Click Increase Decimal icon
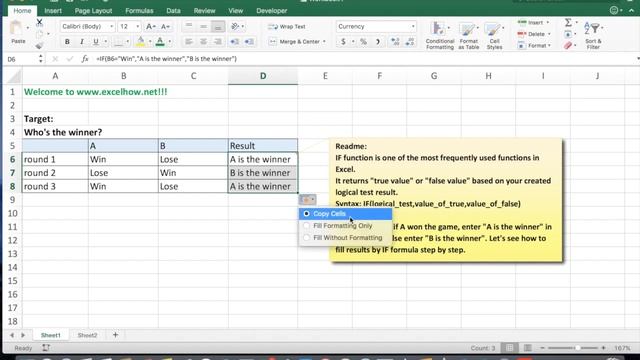This screenshot has width=640, height=360. click(x=395, y=42)
